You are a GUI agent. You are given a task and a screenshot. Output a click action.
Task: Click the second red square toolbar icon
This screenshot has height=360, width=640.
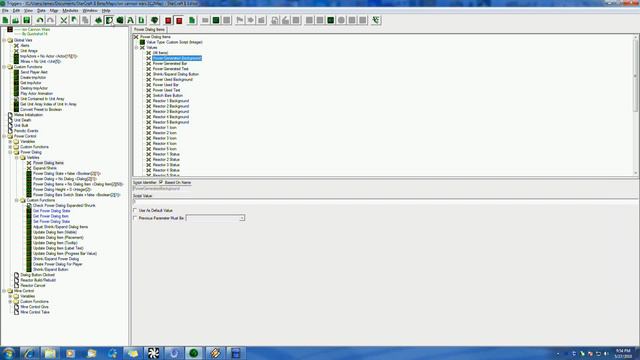tap(179, 20)
